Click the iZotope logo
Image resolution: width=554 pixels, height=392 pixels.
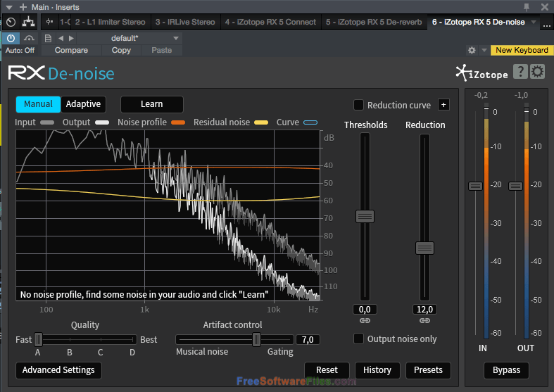tap(481, 72)
